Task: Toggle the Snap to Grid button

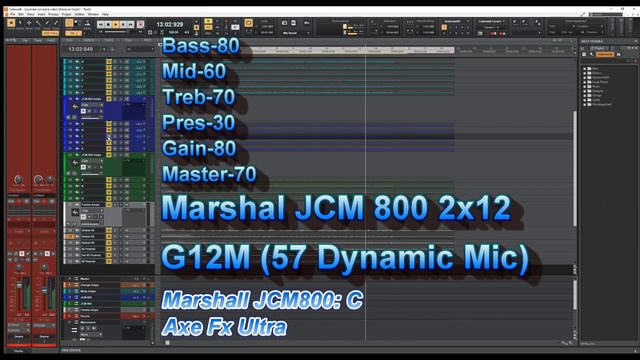Action: tap(69, 23)
